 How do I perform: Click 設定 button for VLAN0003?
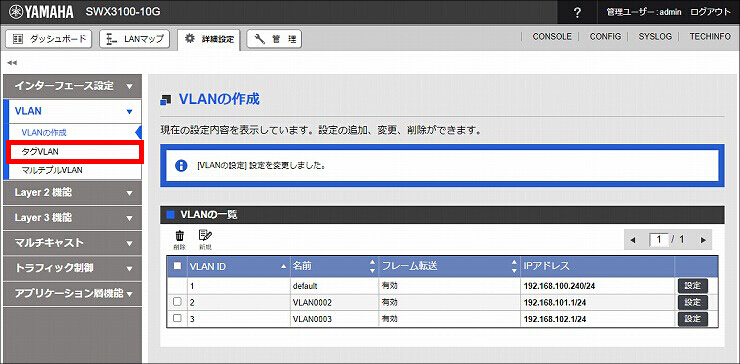(x=693, y=319)
